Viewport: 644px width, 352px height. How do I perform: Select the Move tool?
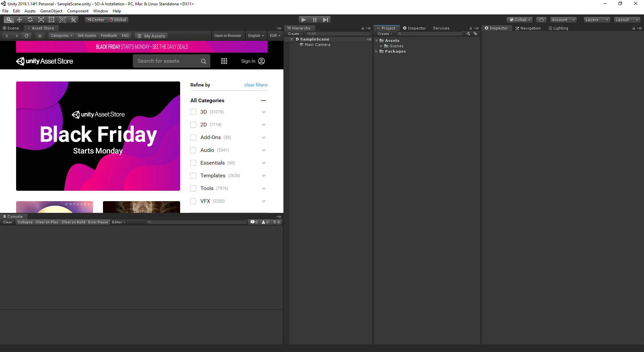click(x=19, y=20)
